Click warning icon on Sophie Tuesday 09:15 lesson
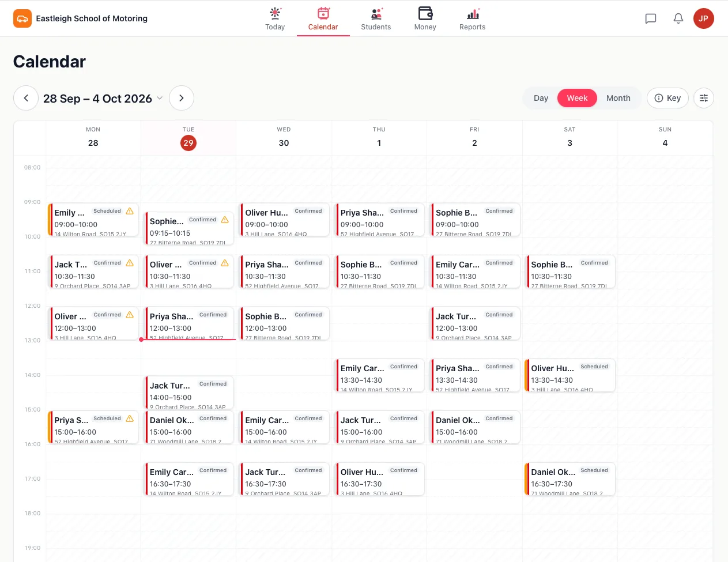 point(225,220)
